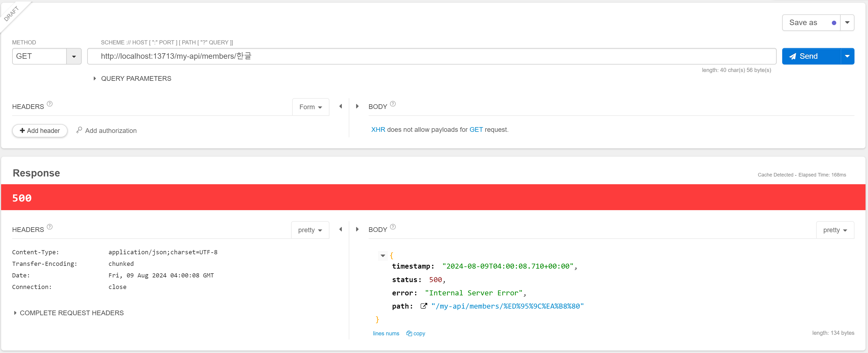Open the Form headers view dropdown

pos(310,107)
